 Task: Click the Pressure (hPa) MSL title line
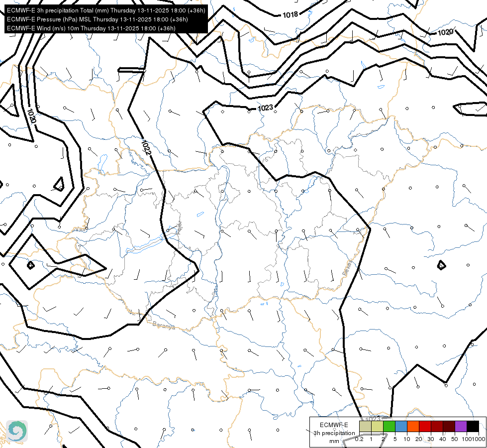(97, 19)
